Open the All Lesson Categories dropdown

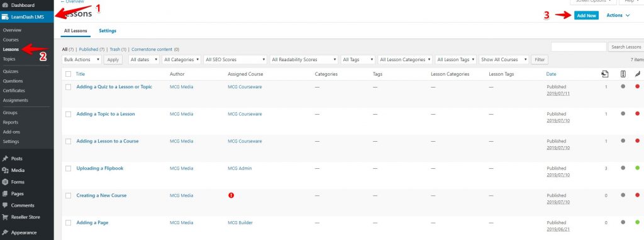[406, 60]
